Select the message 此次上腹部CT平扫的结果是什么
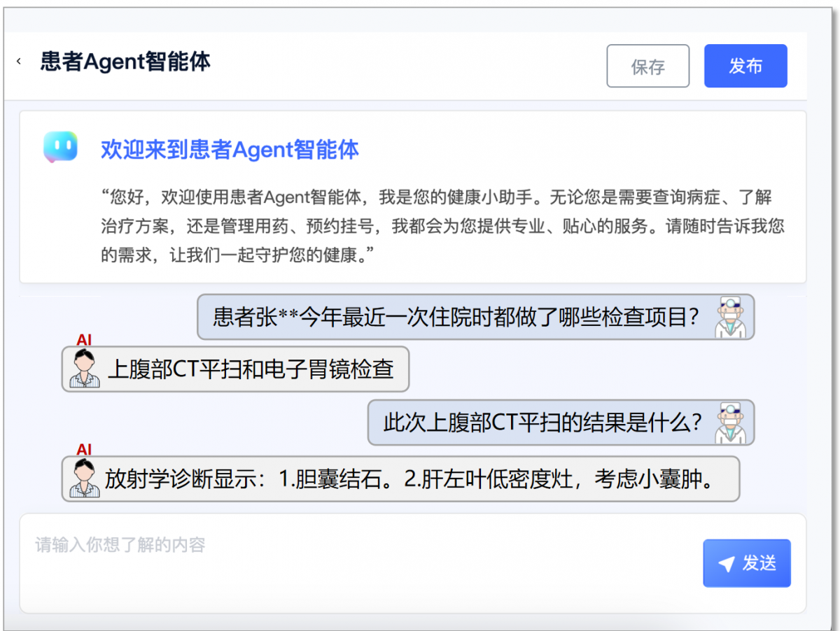The height and width of the screenshot is (631, 840). [542, 423]
